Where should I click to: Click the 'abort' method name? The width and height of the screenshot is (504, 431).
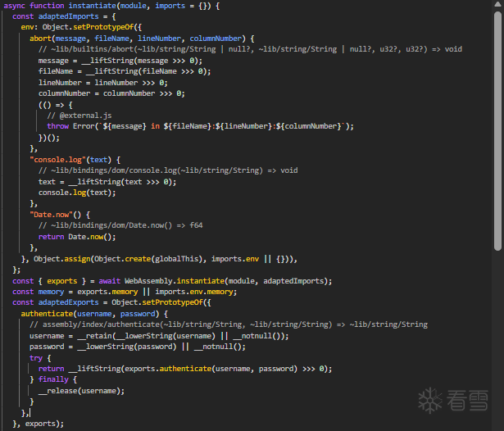40,39
